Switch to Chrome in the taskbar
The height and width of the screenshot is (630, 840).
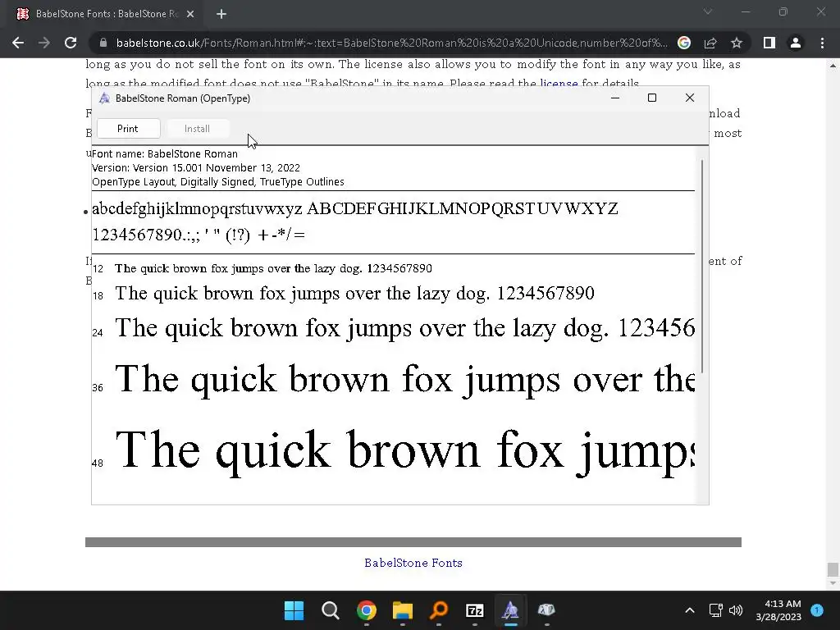pos(367,610)
